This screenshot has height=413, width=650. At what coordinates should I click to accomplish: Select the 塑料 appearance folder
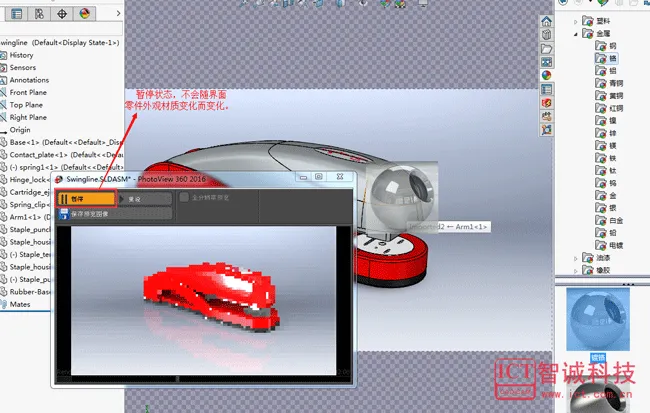[x=596, y=21]
